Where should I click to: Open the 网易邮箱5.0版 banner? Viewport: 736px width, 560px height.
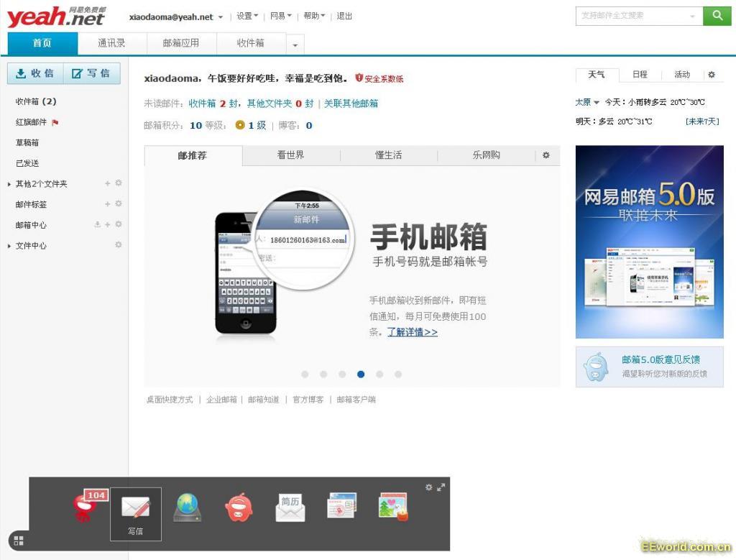pos(650,242)
